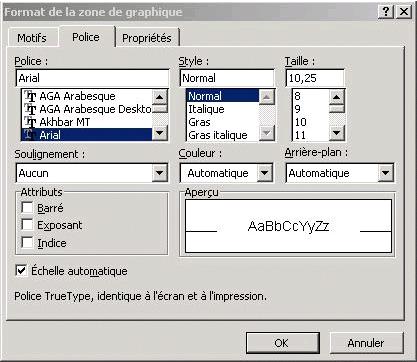Uncheck Échelle automatique checkbox
Viewport: 417px width, 362px height.
21,270
